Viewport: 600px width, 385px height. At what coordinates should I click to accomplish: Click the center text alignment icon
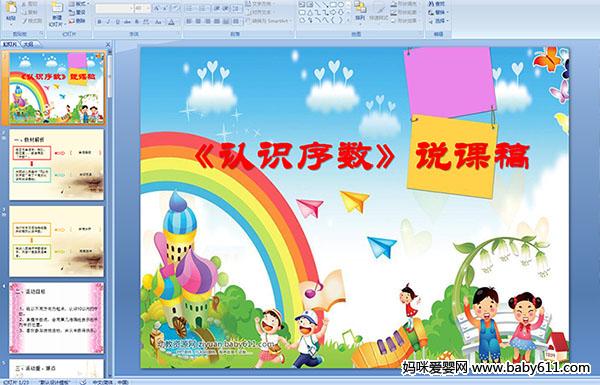click(198, 21)
